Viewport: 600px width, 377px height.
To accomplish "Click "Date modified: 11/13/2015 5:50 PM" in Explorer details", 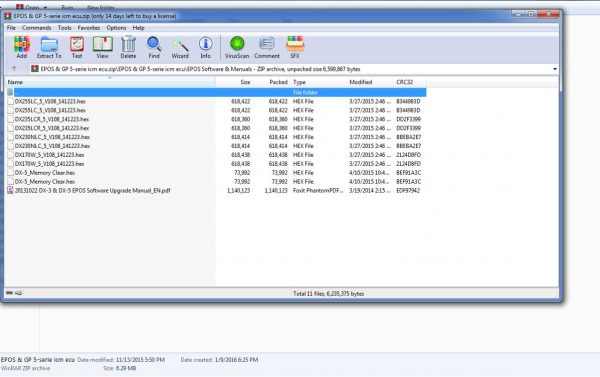I will [121, 360].
